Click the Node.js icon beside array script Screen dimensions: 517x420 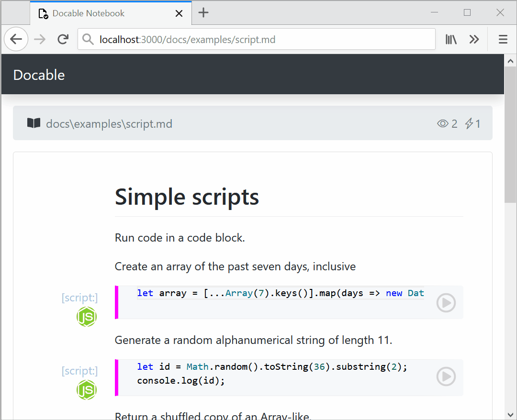pyautogui.click(x=87, y=317)
